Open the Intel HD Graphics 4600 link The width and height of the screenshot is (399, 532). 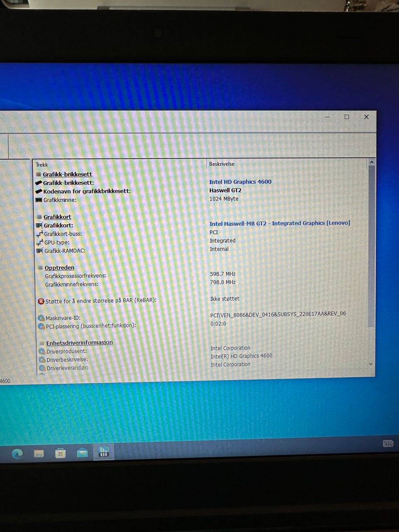pos(240,182)
